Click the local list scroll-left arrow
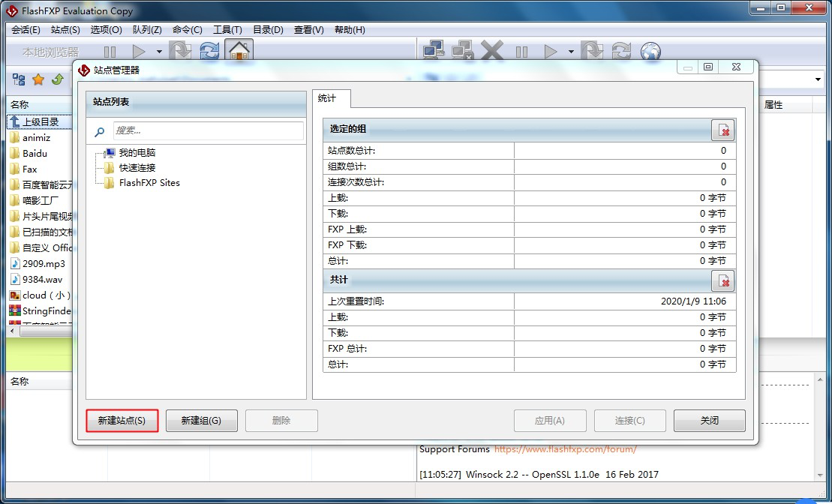The height and width of the screenshot is (504, 832). [13, 331]
